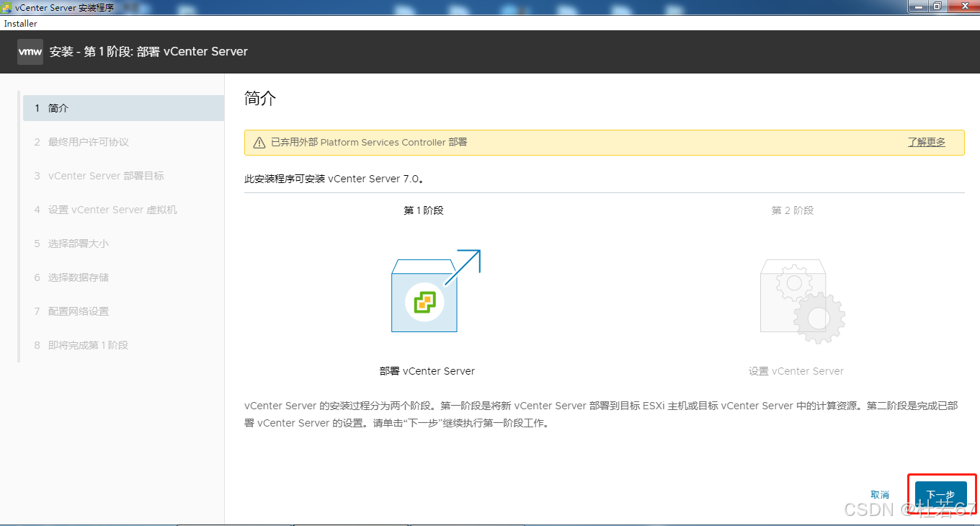Click the Deploy vCenter Server box-arrow illustration
Viewport: 980px width, 526px height.
(435, 291)
